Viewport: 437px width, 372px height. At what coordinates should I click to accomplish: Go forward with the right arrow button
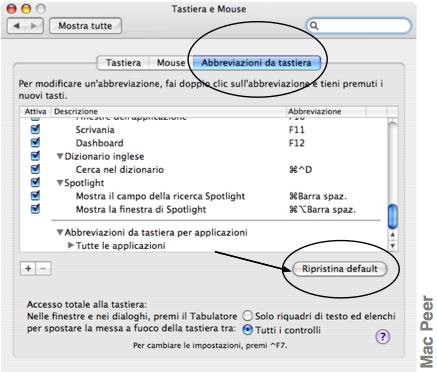click(34, 26)
